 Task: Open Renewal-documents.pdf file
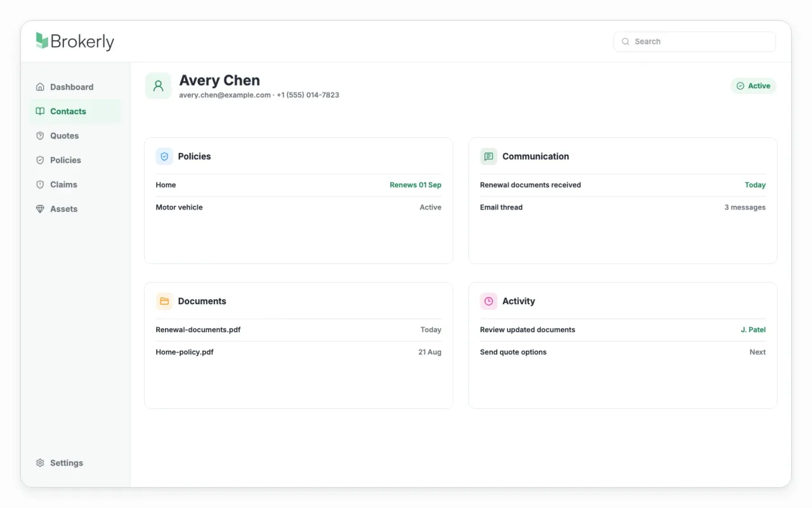tap(299, 330)
